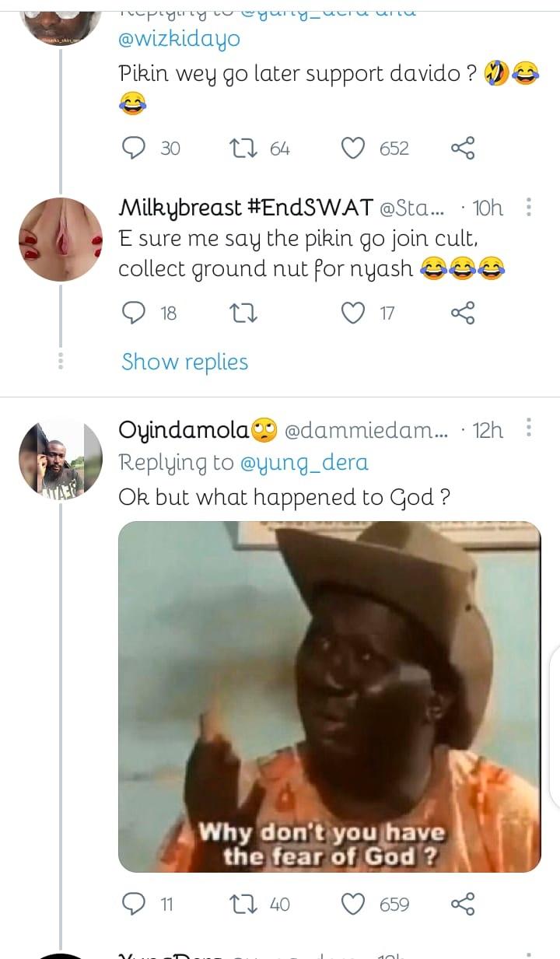Image resolution: width=560 pixels, height=959 pixels.
Task: Open more options on Oyindamola's tweet
Action: (x=529, y=429)
